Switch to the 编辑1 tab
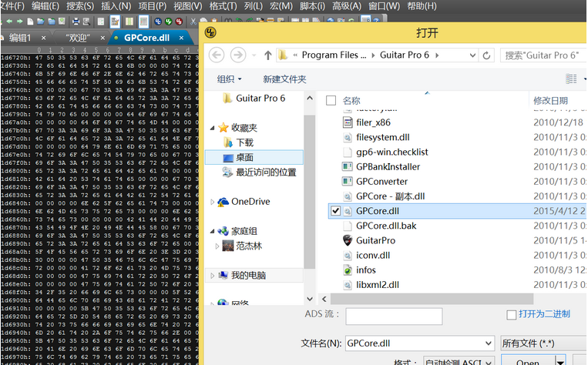588x365 pixels. pos(19,38)
